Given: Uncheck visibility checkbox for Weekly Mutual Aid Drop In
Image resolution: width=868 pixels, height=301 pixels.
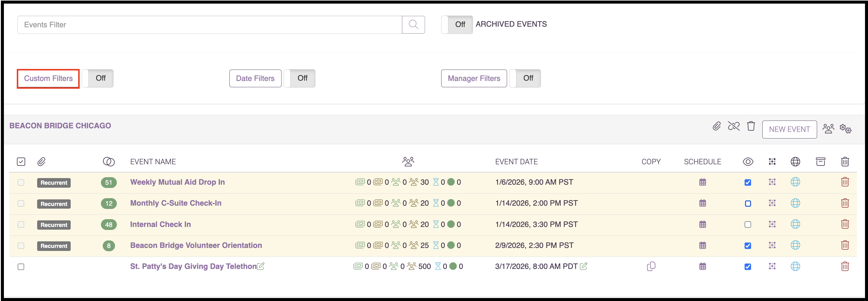Looking at the screenshot, I should (x=747, y=183).
